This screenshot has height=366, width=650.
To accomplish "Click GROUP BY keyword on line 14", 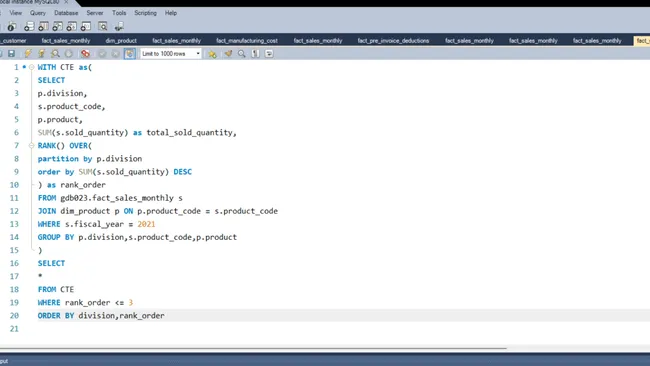I will click(x=56, y=237).
